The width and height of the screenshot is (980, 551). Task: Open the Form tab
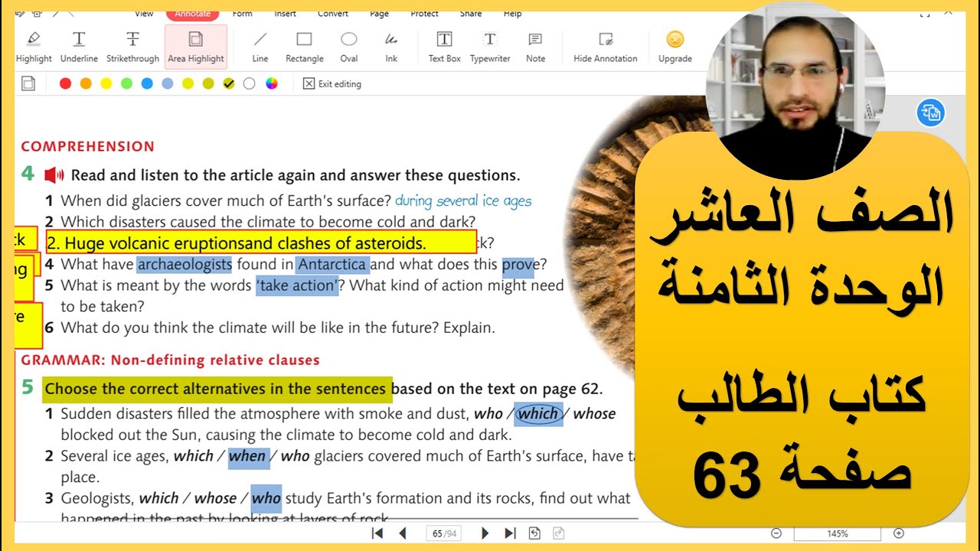tap(242, 13)
